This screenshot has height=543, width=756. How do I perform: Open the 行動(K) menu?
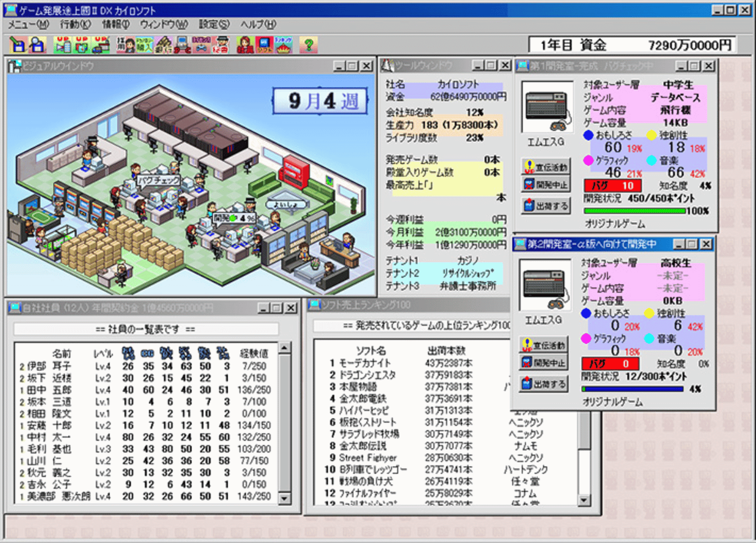tap(75, 24)
